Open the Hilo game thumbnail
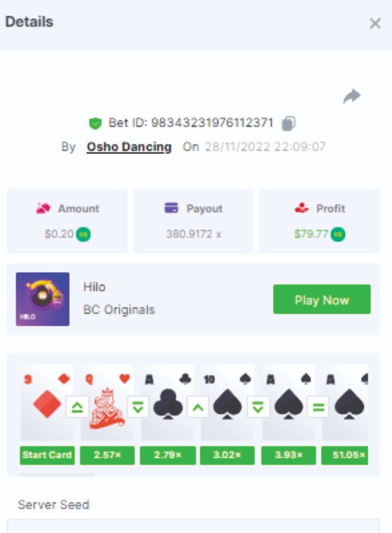Image resolution: width=392 pixels, height=533 pixels. click(42, 299)
